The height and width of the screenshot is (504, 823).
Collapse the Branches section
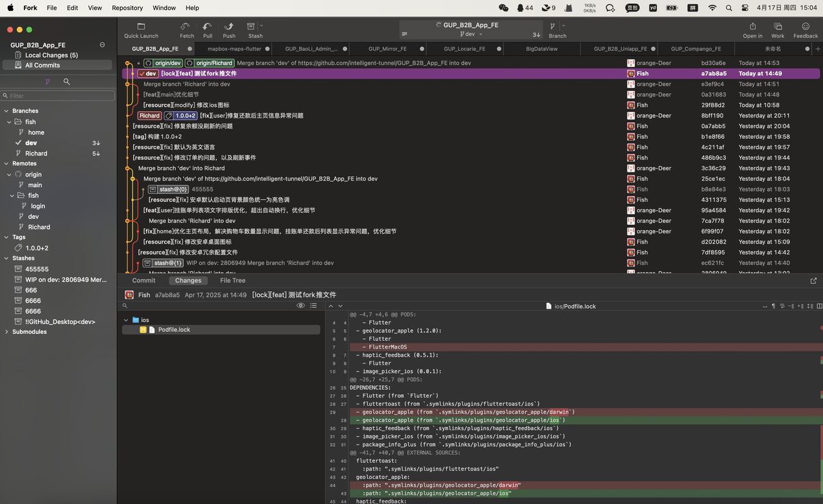click(6, 111)
